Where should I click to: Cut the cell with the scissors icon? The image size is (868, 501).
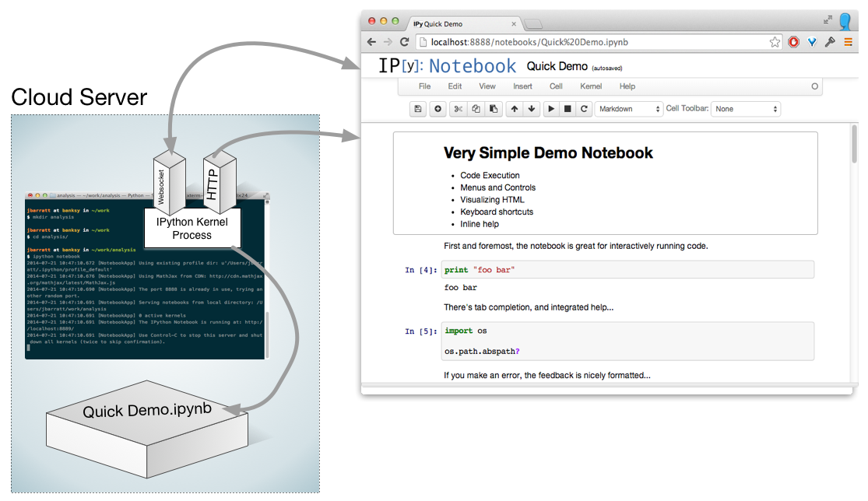pos(459,109)
